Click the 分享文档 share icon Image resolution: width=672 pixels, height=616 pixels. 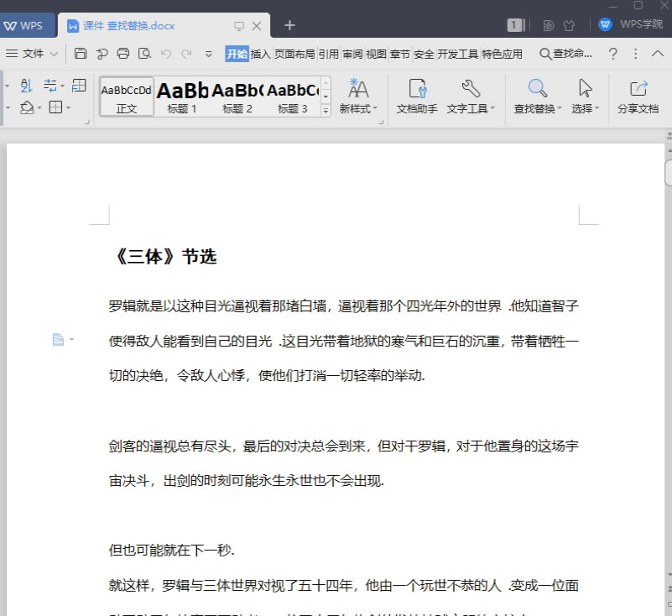[x=638, y=88]
